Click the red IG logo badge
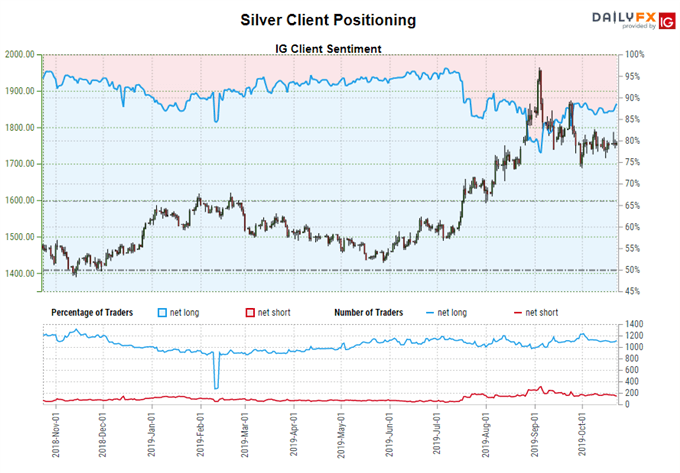The width and height of the screenshot is (680, 473). pyautogui.click(x=658, y=18)
